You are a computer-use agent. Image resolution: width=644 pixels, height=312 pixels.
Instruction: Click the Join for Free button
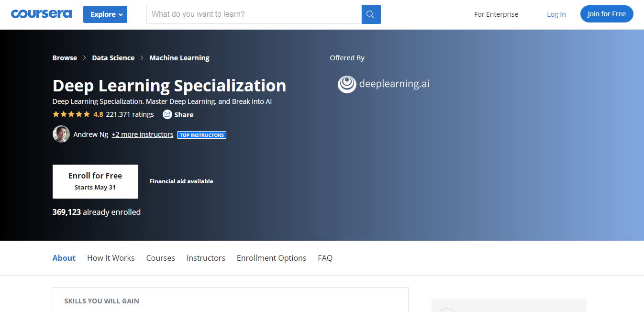(606, 14)
